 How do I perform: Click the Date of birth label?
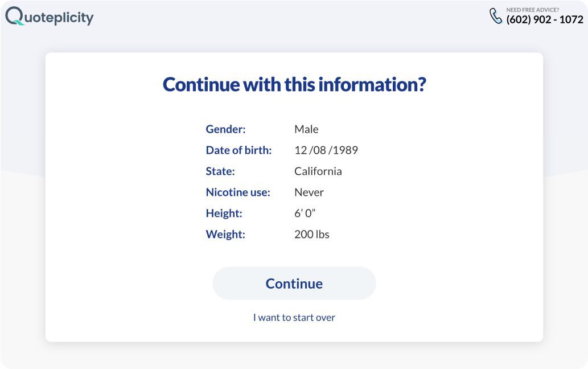(x=239, y=150)
